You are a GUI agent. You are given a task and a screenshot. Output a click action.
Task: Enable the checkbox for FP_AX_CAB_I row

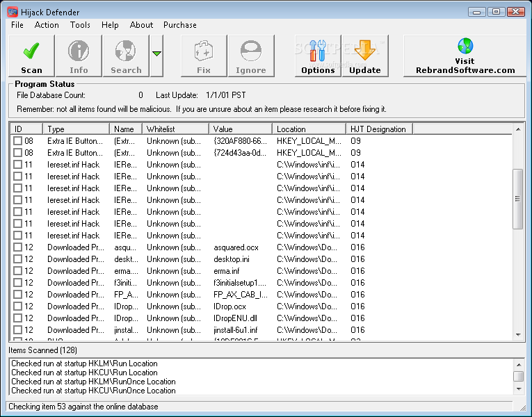click(x=17, y=295)
